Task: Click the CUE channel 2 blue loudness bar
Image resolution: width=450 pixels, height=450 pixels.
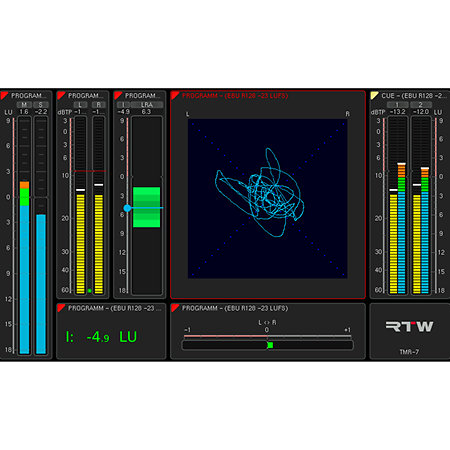Action: 425,242
